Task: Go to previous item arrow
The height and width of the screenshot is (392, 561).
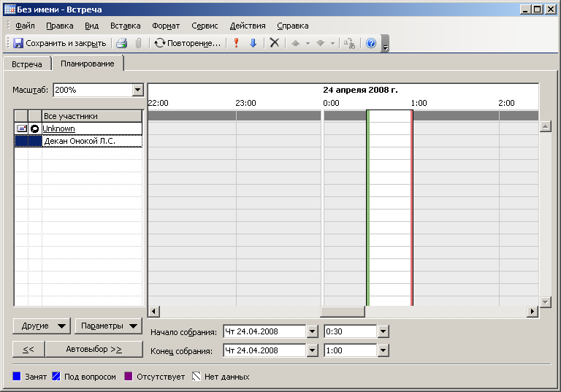Action: coord(296,43)
